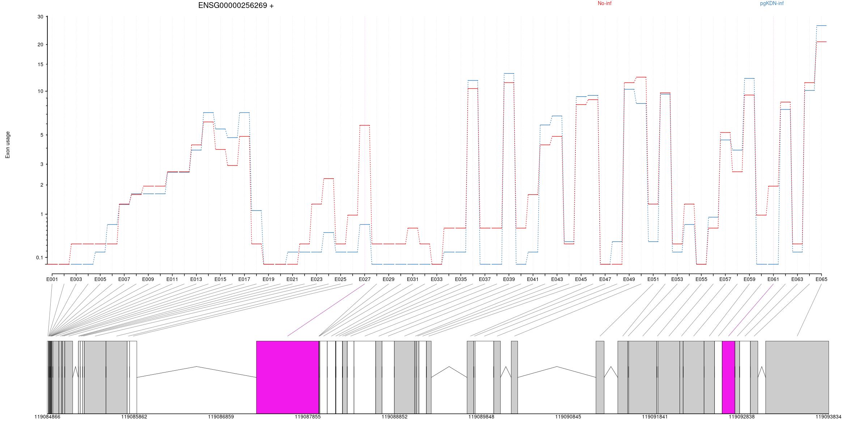Click genomic coordinate 119087855

point(307,417)
